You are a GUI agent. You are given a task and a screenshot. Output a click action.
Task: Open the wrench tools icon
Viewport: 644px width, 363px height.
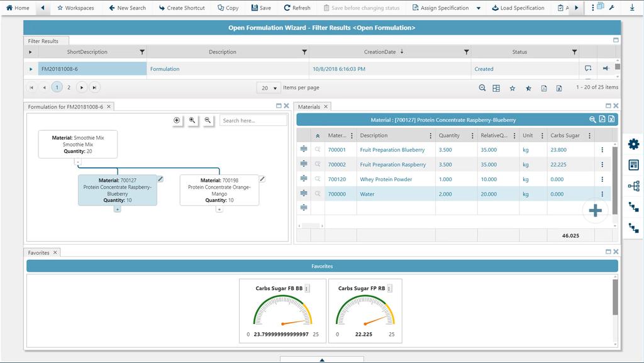click(x=611, y=8)
